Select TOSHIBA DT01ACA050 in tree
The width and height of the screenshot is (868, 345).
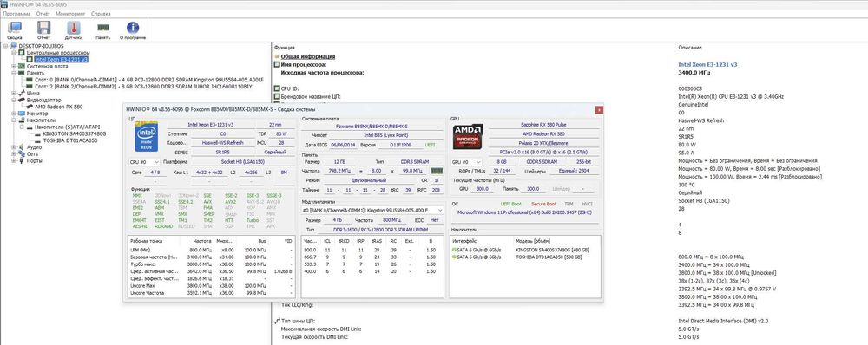69,140
